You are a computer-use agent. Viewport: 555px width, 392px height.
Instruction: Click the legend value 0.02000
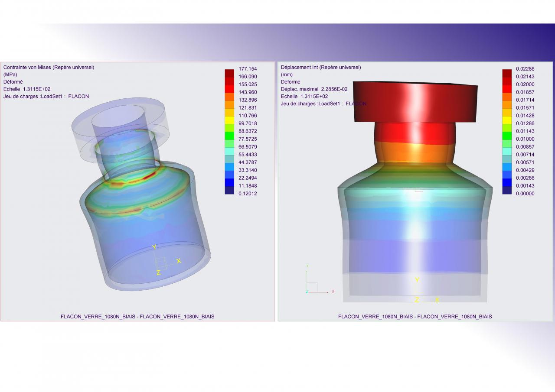click(x=525, y=84)
